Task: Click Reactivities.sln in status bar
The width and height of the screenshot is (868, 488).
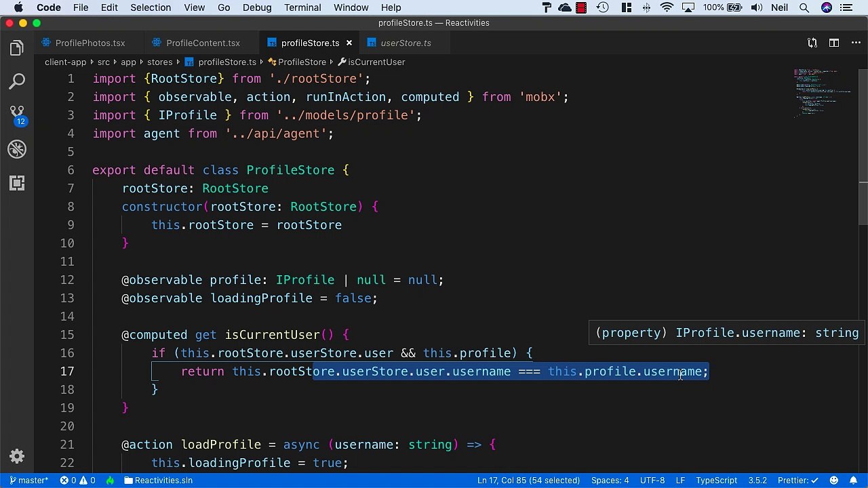Action: [158, 480]
